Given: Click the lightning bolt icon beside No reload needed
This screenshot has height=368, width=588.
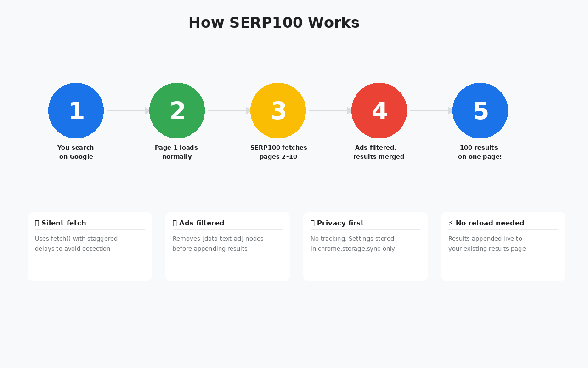Looking at the screenshot, I should pyautogui.click(x=451, y=223).
